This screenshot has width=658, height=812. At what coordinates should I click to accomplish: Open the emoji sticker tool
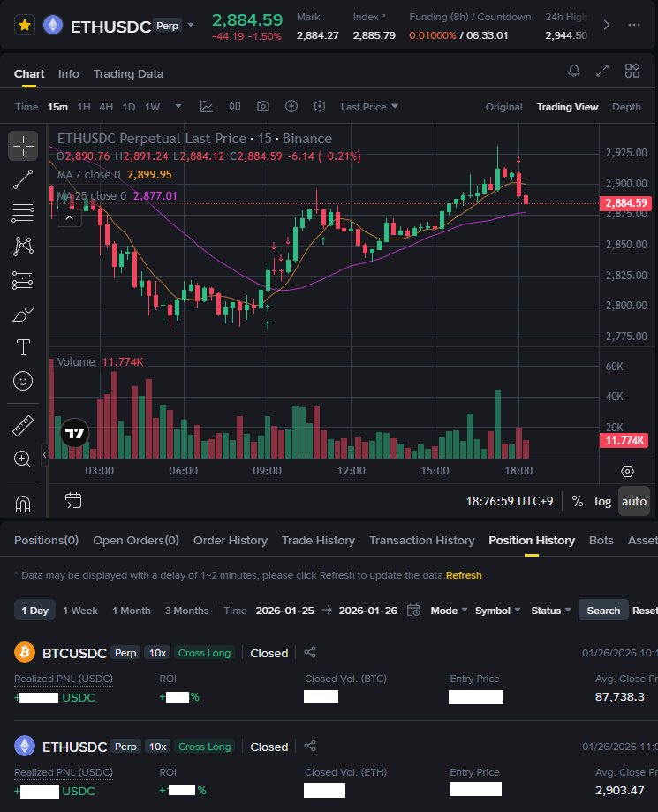tap(23, 381)
